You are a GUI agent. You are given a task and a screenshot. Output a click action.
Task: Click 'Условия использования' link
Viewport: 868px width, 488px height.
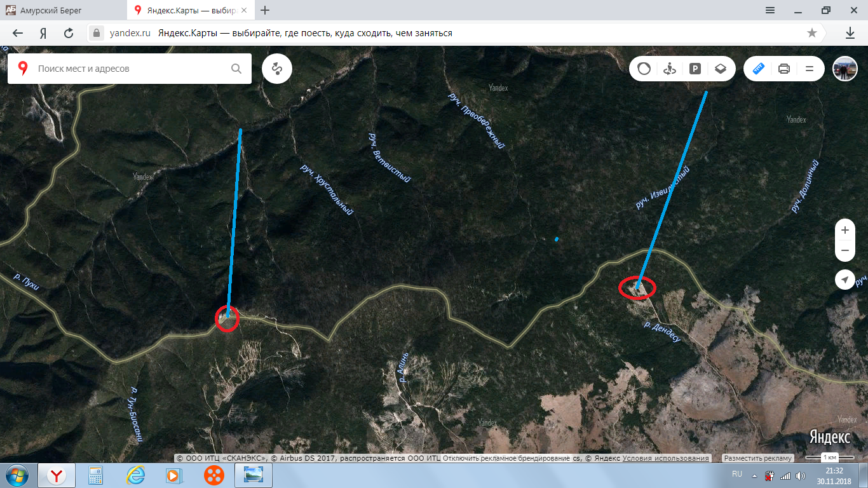pos(665,458)
